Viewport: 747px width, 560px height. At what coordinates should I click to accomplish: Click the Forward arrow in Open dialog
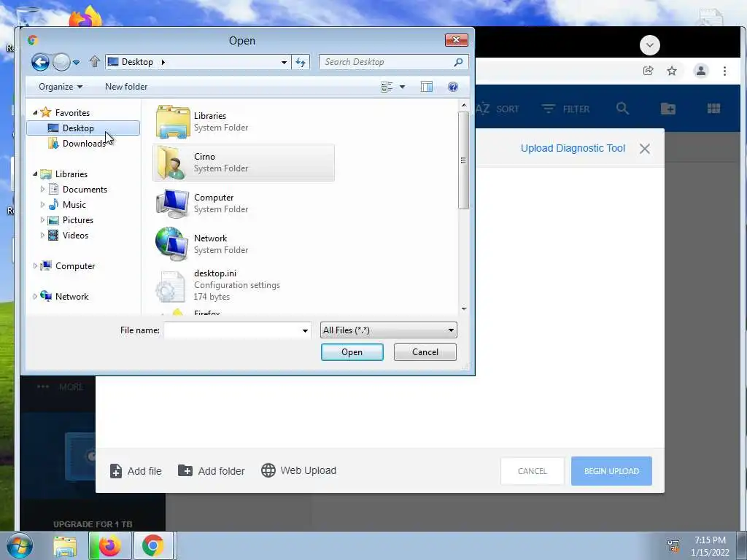coord(61,62)
